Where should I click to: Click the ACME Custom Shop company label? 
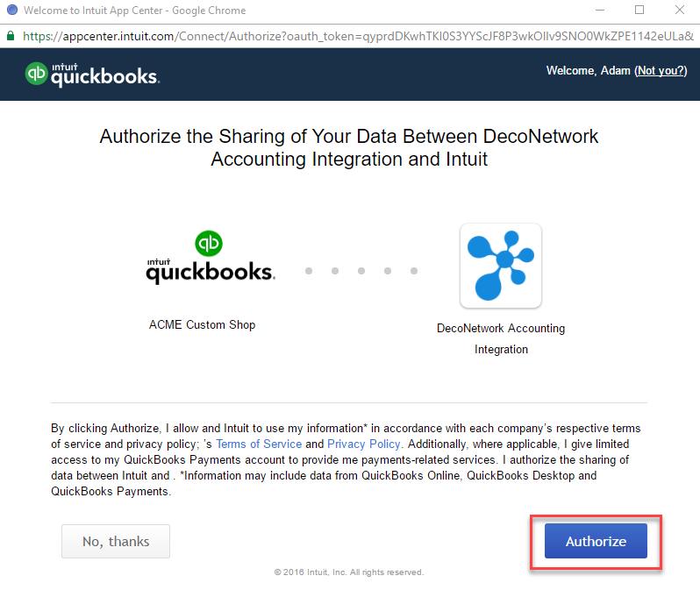click(203, 324)
